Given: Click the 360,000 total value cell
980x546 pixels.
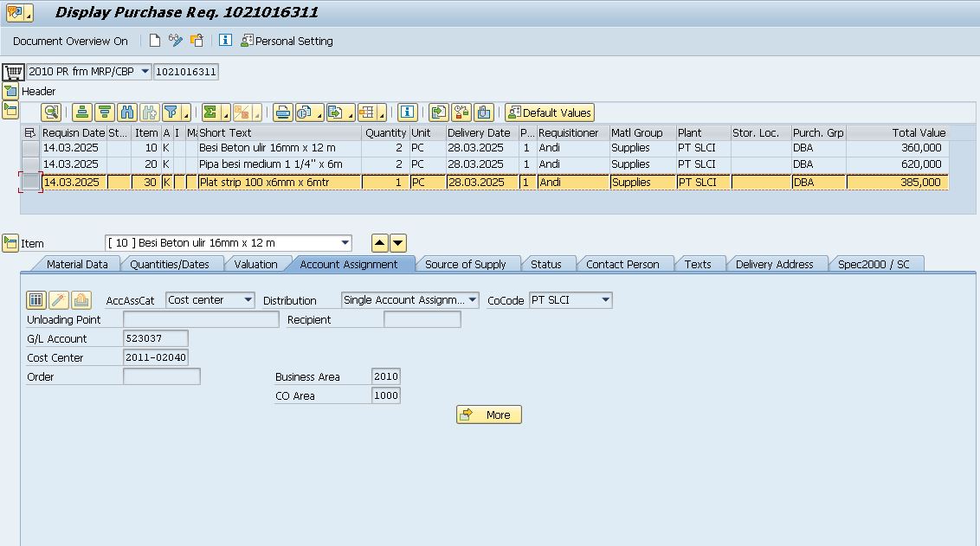Looking at the screenshot, I should tap(898, 148).
